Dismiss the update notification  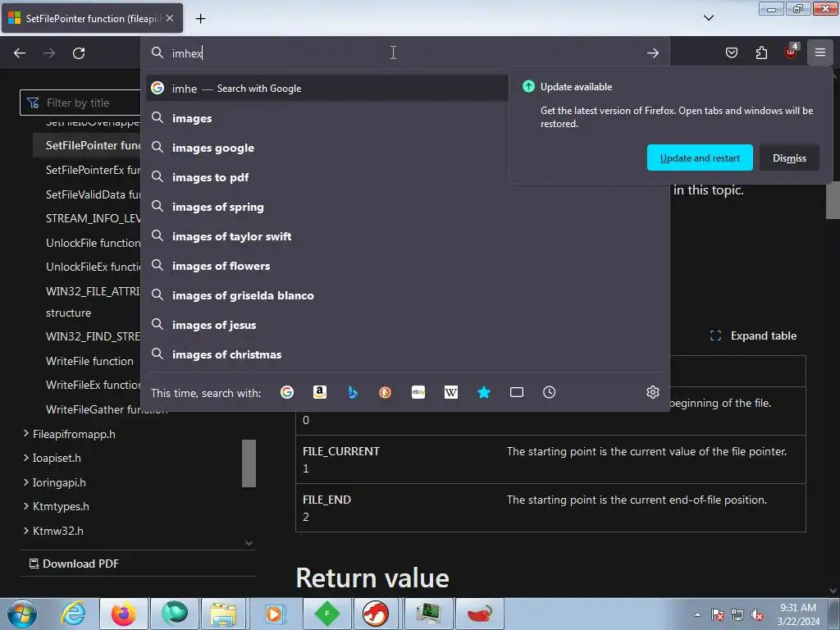click(x=789, y=158)
